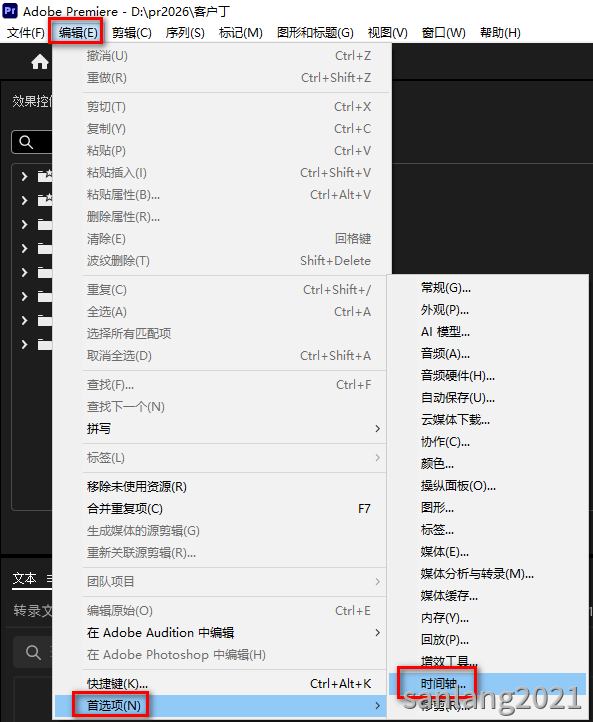Click the Premiere Pr app icon in title bar
This screenshot has height=722, width=593.
pos(10,11)
